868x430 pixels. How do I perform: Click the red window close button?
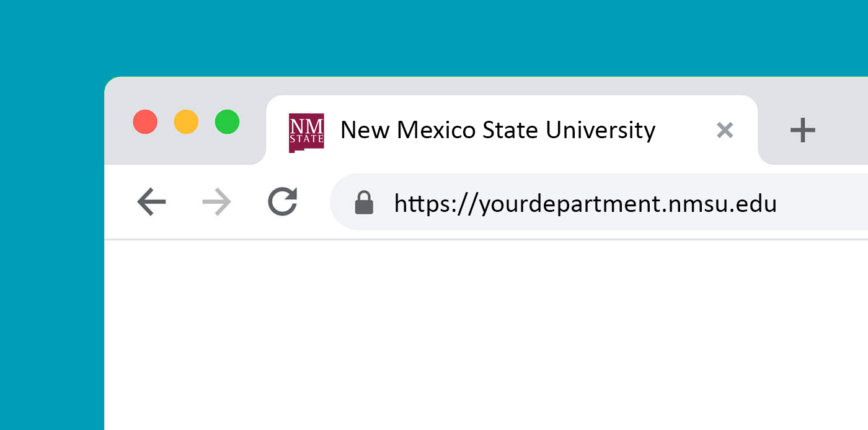[x=145, y=121]
